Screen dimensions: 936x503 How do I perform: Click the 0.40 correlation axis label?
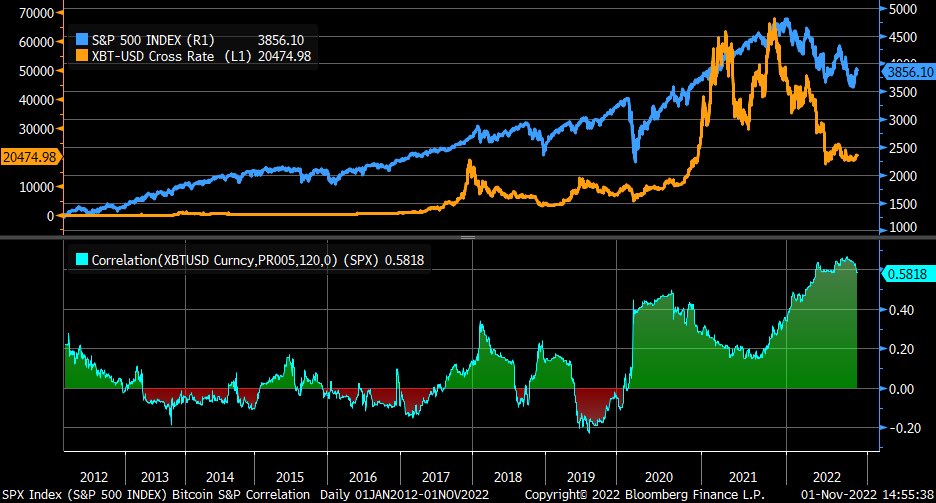[901, 310]
